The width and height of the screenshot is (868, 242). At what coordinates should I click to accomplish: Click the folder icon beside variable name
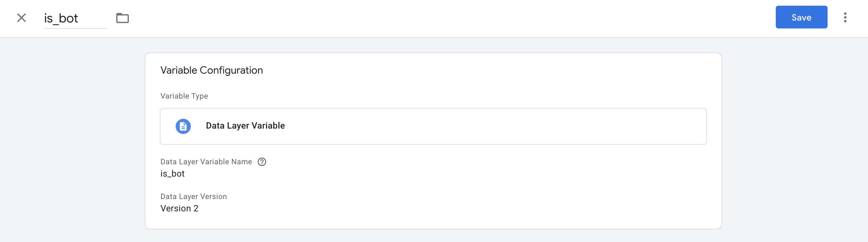tap(122, 18)
